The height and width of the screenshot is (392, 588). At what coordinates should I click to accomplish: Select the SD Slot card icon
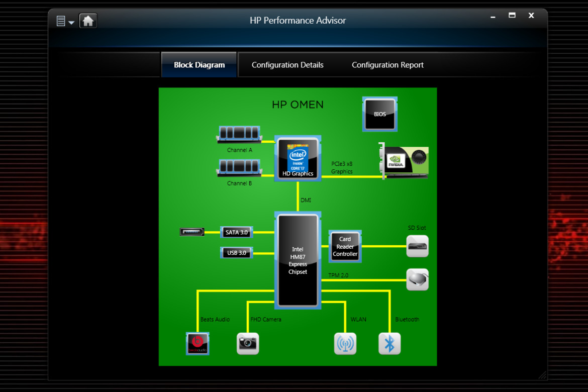417,246
